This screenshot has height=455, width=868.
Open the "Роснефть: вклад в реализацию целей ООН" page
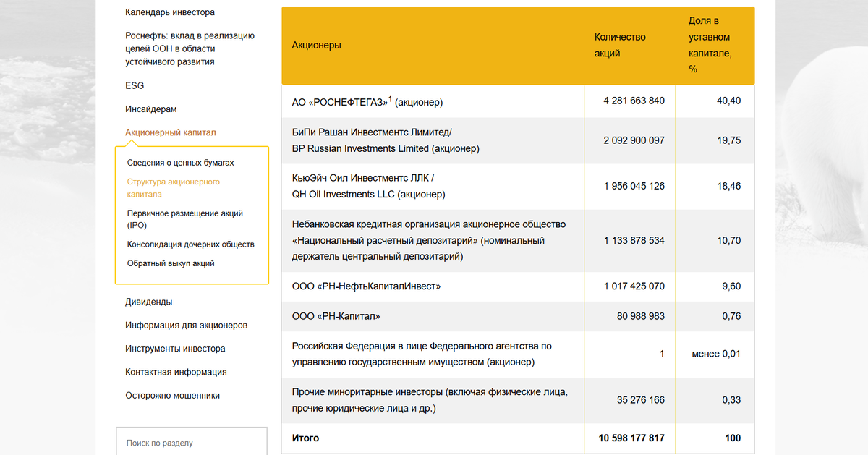point(190,48)
